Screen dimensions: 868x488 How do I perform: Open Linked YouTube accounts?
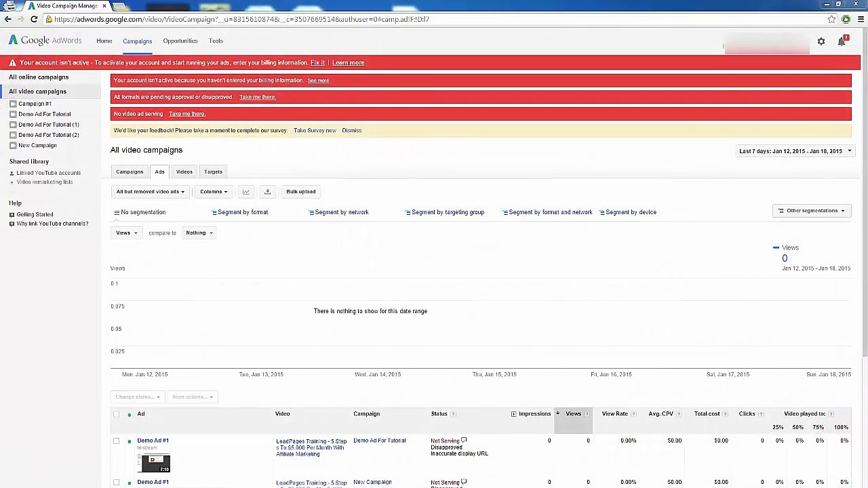(48, 173)
